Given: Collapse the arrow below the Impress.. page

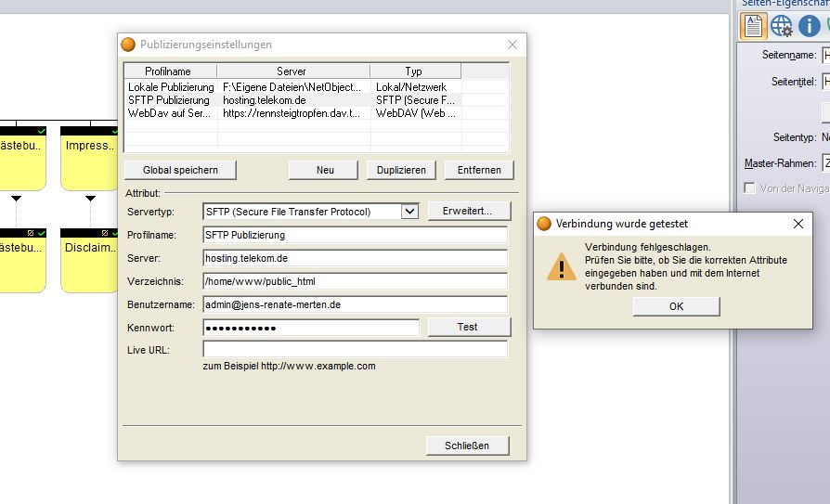Looking at the screenshot, I should coord(90,198).
